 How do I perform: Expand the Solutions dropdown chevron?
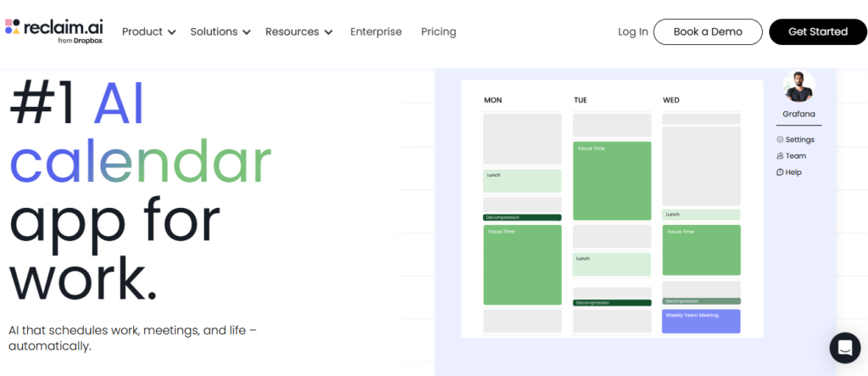(247, 33)
